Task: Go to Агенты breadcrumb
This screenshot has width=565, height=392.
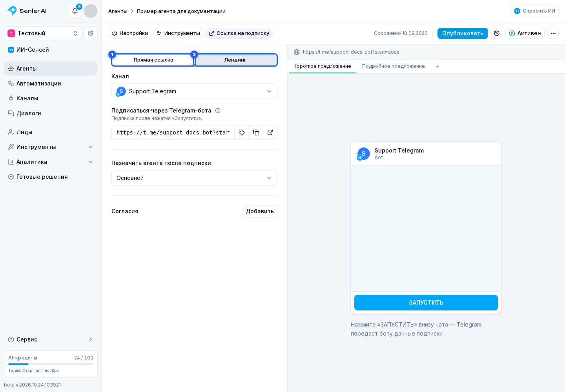Action: [118, 11]
